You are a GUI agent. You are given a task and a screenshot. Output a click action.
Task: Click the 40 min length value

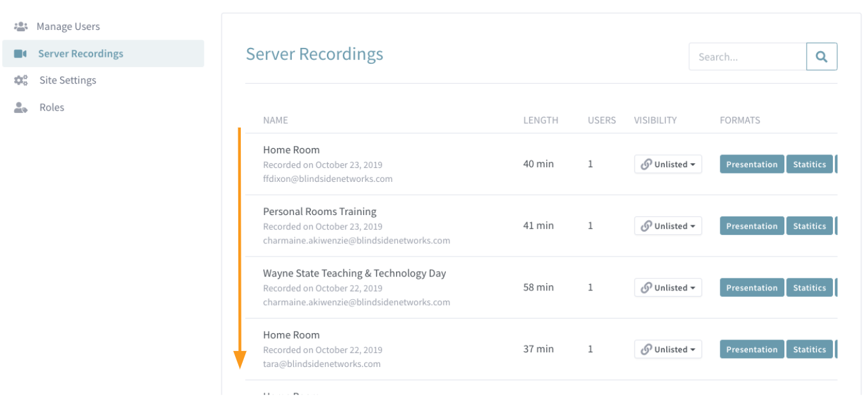pyautogui.click(x=538, y=163)
